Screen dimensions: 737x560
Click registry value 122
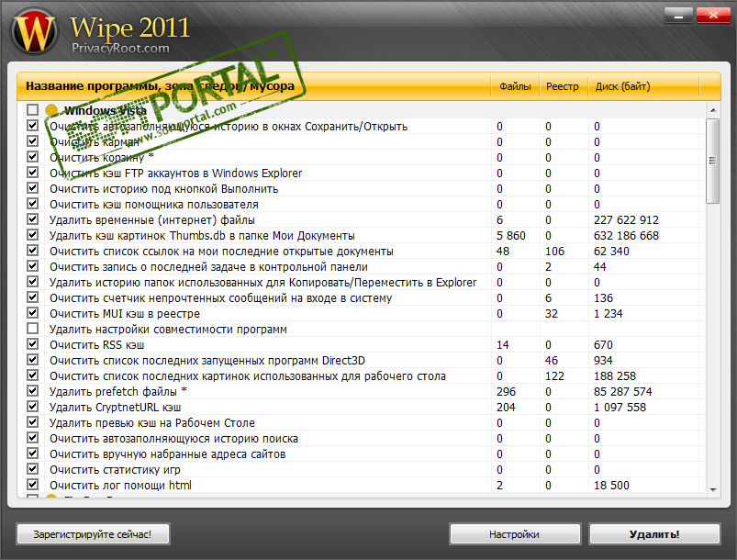554,376
